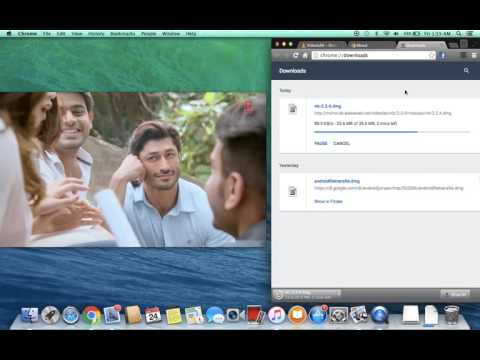Open the History menu
480x360 pixels.
(x=96, y=34)
